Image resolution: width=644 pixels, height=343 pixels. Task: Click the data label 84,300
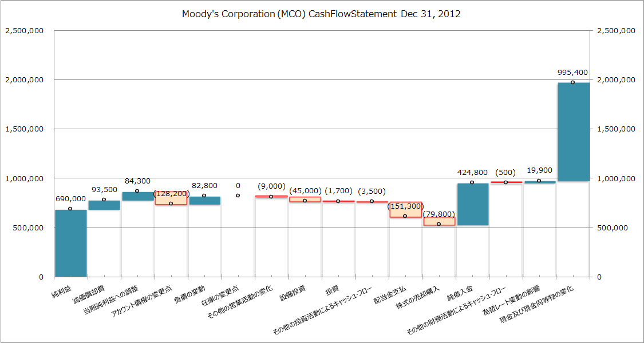(x=137, y=181)
